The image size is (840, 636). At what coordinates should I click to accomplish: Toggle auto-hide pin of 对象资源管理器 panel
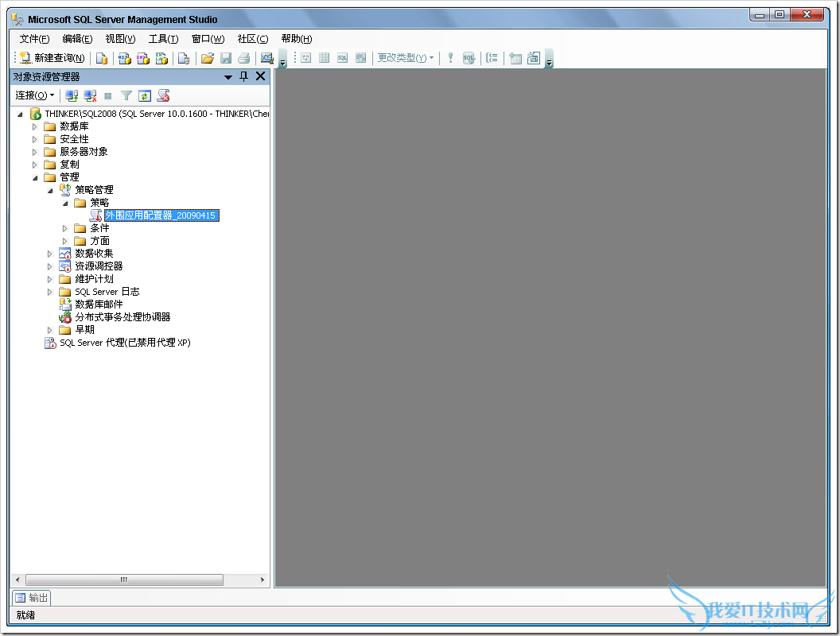click(x=244, y=76)
